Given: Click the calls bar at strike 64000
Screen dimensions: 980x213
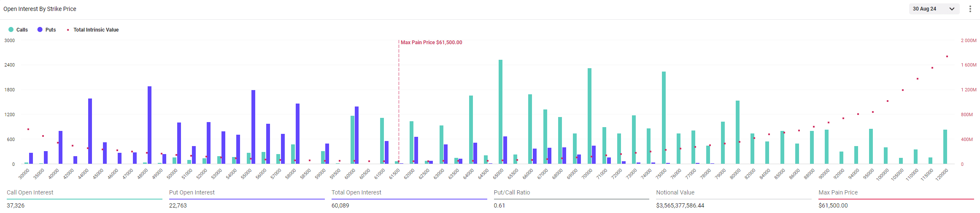Looking at the screenshot, I should tap(471, 130).
